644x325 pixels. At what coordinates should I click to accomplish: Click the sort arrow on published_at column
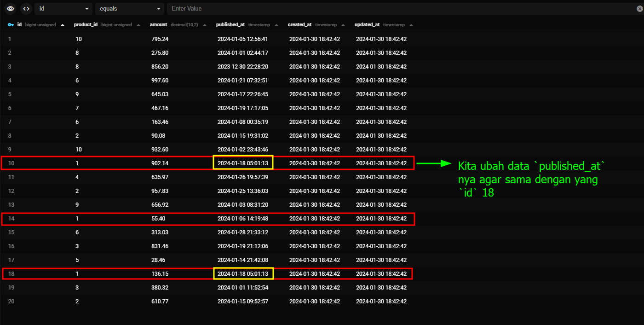[x=276, y=25]
